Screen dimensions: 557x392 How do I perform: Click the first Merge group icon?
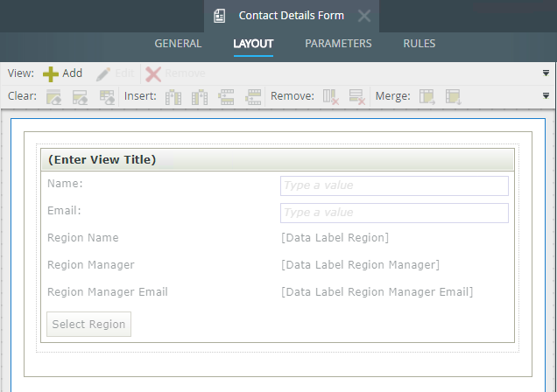pos(427,96)
